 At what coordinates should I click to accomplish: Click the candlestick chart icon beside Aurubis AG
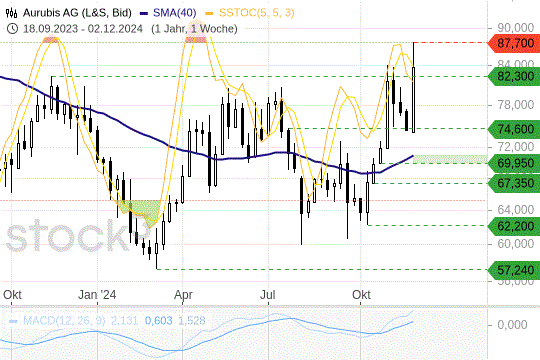(11, 13)
